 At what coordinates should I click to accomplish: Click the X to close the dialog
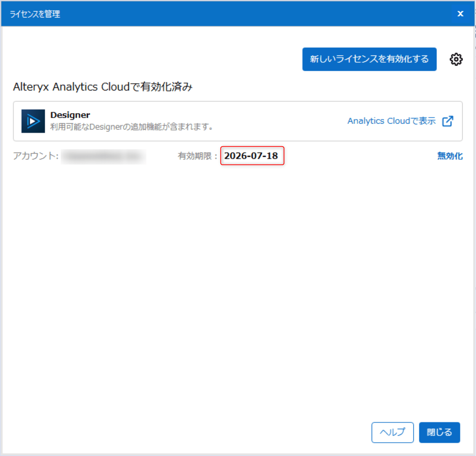tap(460, 13)
